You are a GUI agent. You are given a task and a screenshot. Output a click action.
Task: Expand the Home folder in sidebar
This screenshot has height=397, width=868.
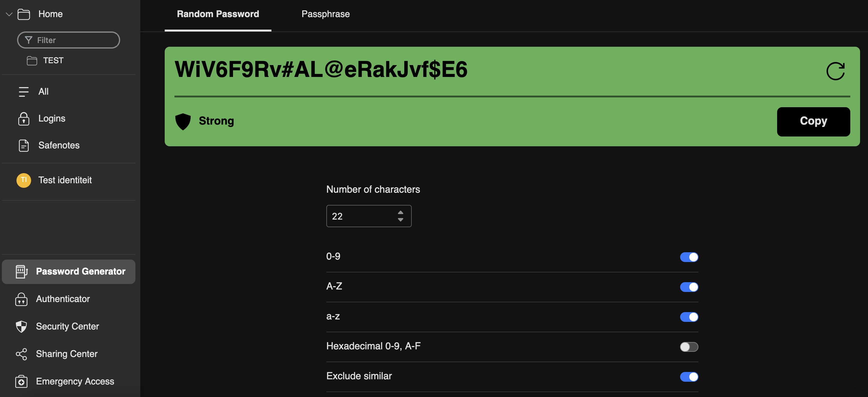(8, 14)
